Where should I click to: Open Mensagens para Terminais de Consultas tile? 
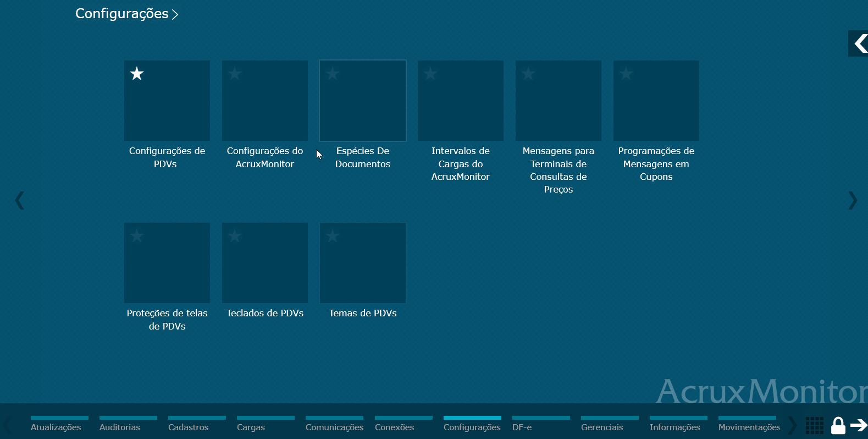(559, 101)
